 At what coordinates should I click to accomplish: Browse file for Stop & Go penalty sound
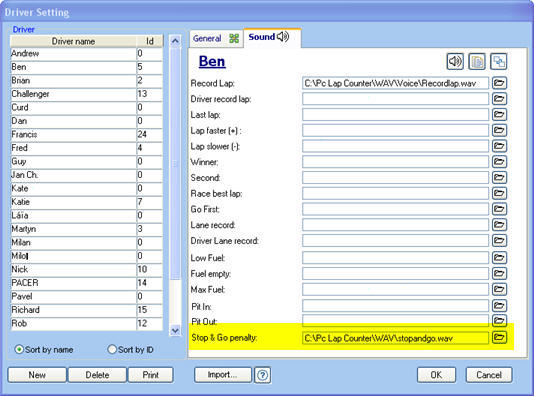[x=499, y=337]
